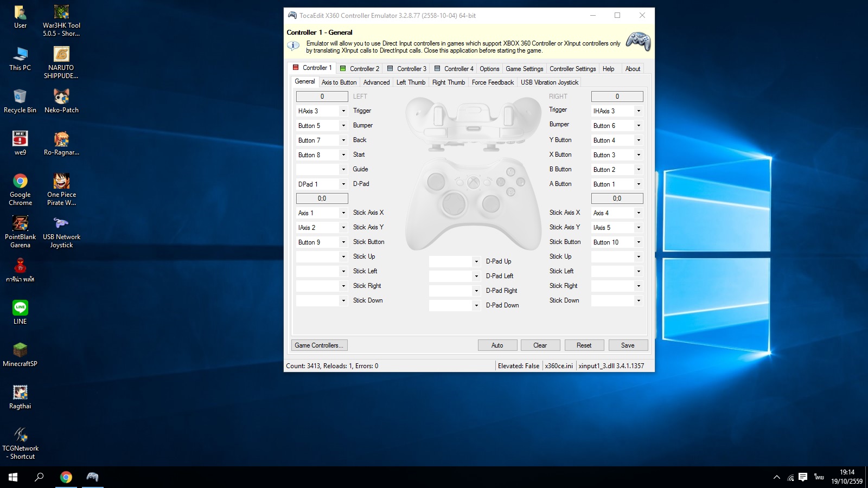The image size is (868, 488).
Task: Click the info icon in header
Action: coord(293,46)
